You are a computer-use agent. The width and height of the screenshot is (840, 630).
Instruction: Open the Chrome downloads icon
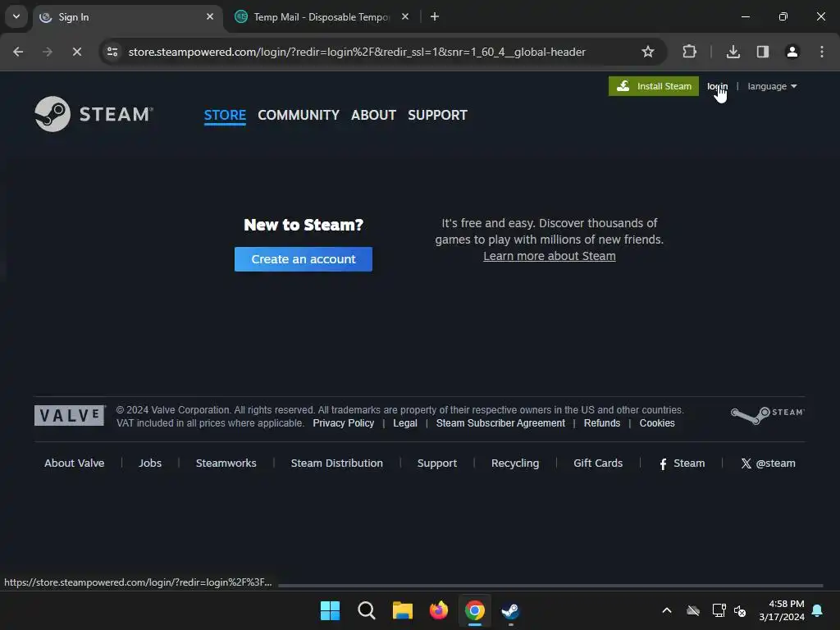tap(733, 52)
